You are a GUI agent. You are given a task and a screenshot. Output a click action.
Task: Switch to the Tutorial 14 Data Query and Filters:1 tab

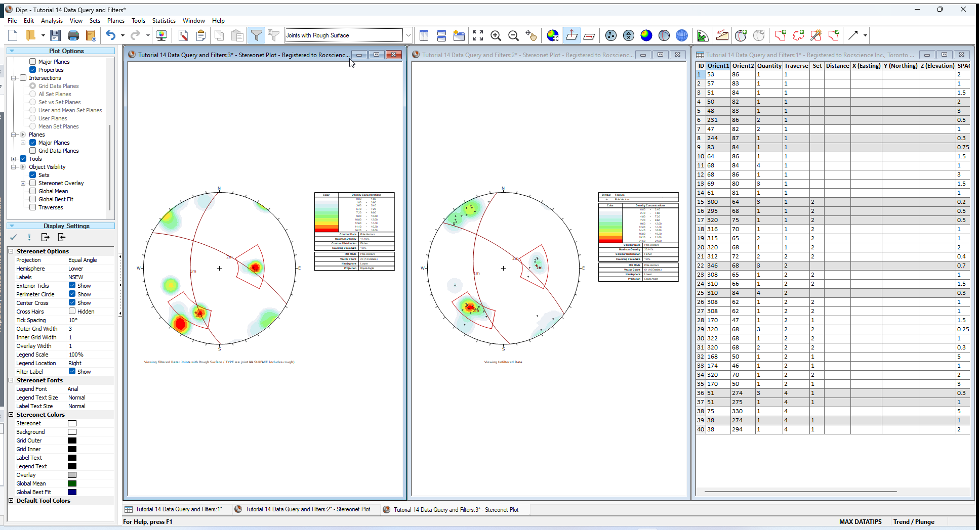pyautogui.click(x=178, y=509)
